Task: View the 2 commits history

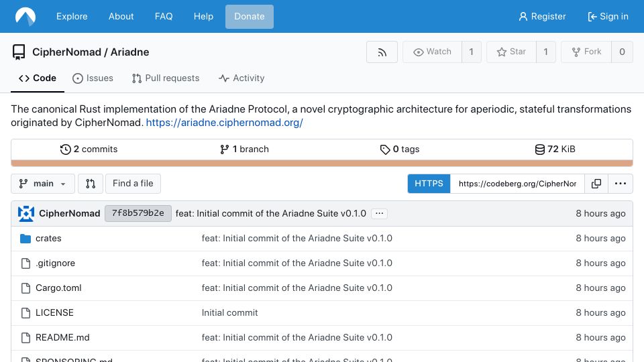Action: click(89, 149)
